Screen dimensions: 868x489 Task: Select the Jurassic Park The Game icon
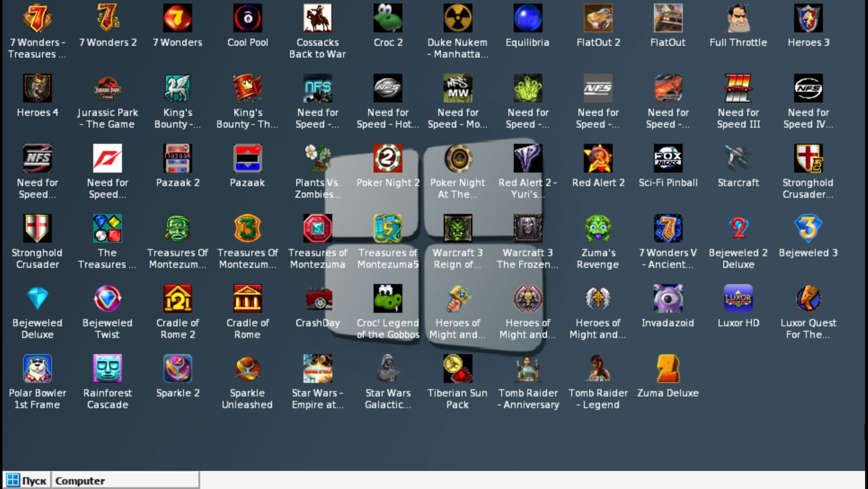pyautogui.click(x=107, y=89)
